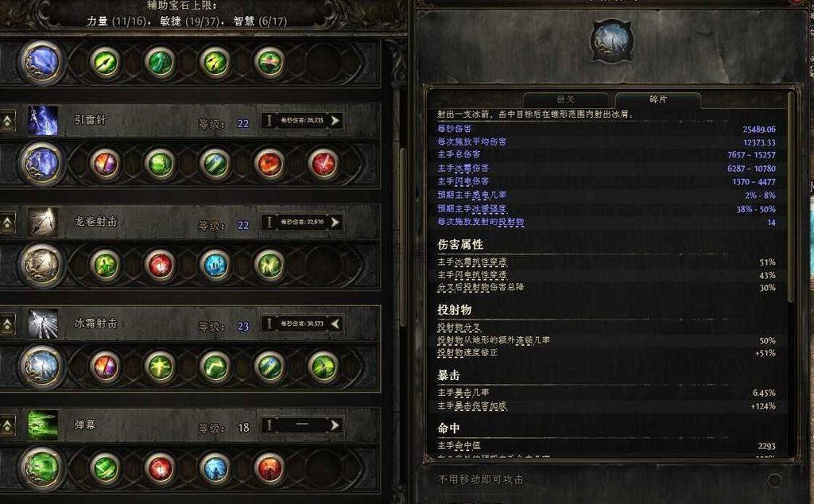
Task: Select the empty support socket in 龙卷射击 row
Action: click(324, 266)
